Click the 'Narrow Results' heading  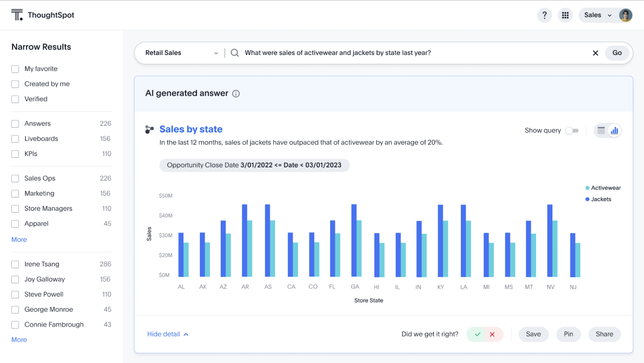click(x=41, y=47)
